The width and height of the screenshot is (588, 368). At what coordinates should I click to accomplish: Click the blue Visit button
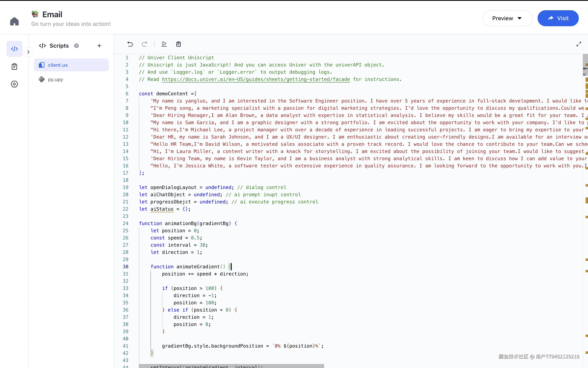coord(558,18)
